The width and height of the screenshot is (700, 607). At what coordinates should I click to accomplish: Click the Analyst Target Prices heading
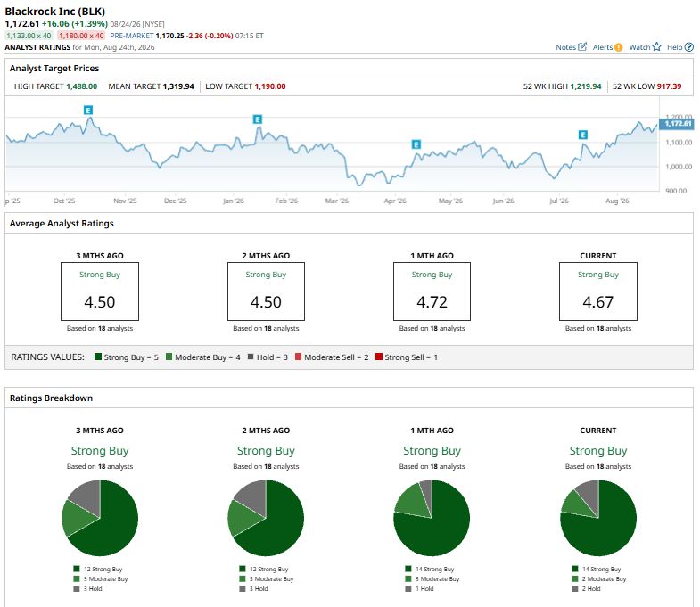(54, 69)
